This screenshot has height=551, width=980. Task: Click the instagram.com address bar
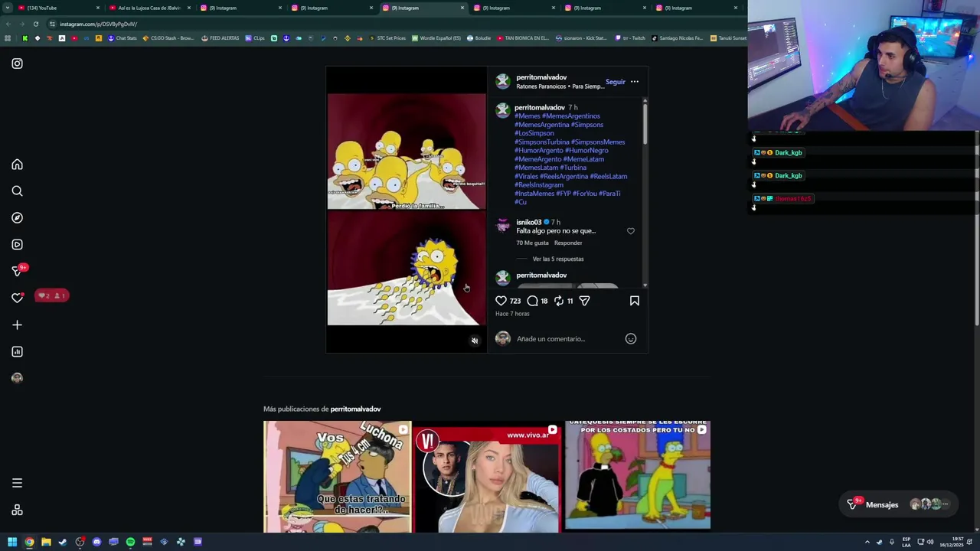tap(383, 24)
